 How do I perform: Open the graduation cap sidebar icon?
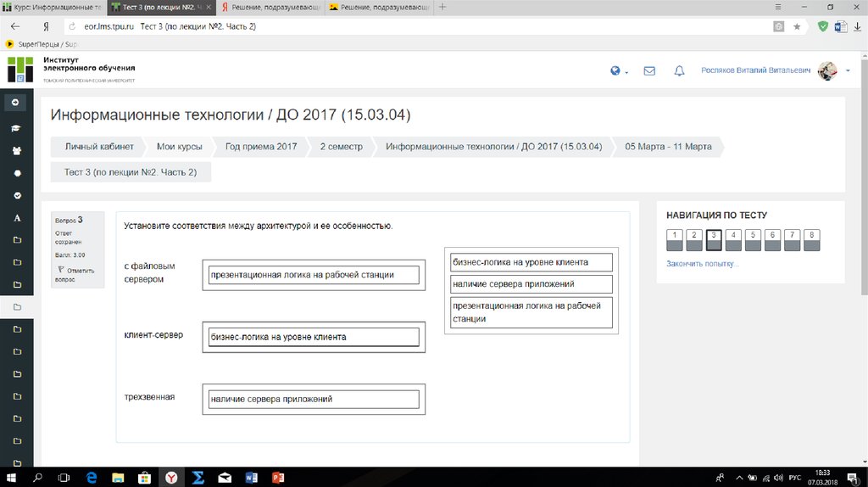[16, 128]
